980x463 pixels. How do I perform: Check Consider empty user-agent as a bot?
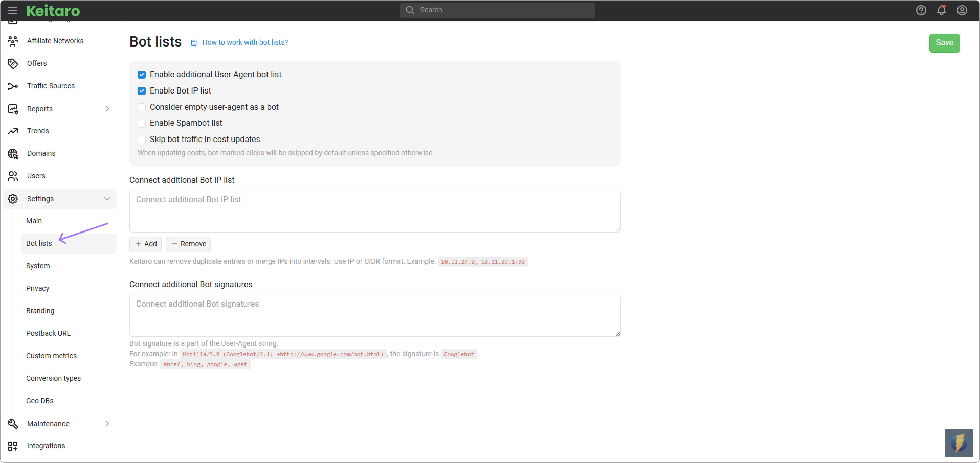(x=142, y=107)
